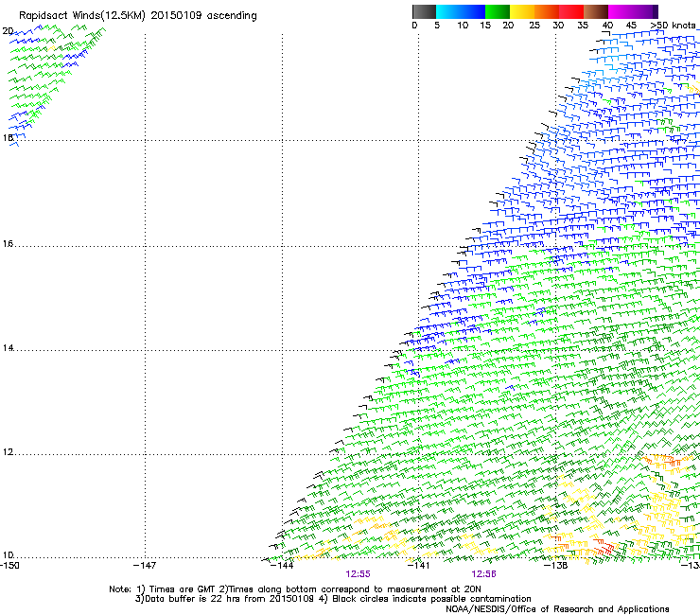Click the latitude label '10'

[x=8, y=555]
